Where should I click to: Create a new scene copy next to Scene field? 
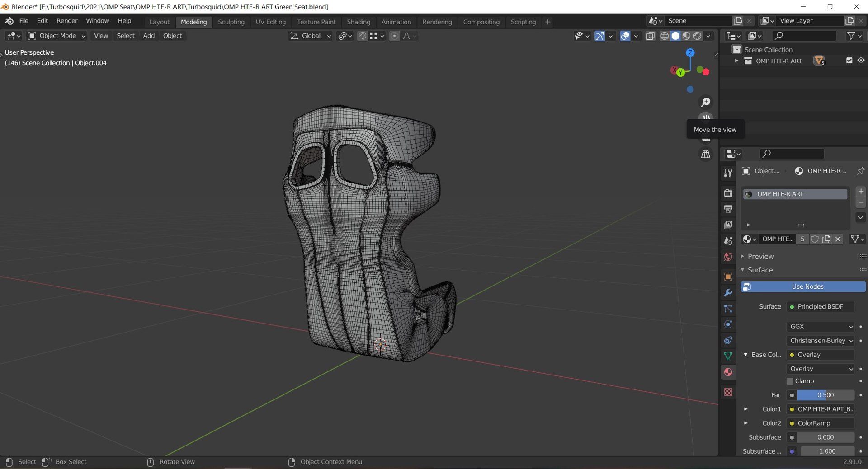738,21
